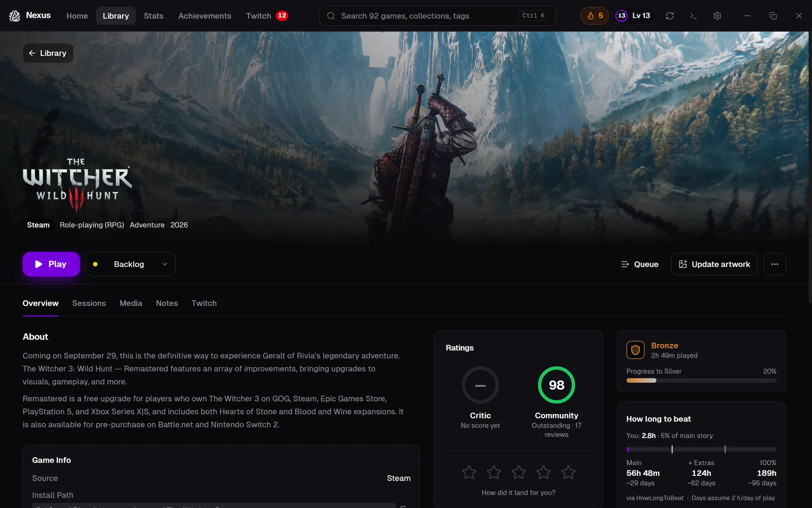Image resolution: width=812 pixels, height=508 pixels.
Task: Open Achievements in top navigation
Action: [x=205, y=16]
